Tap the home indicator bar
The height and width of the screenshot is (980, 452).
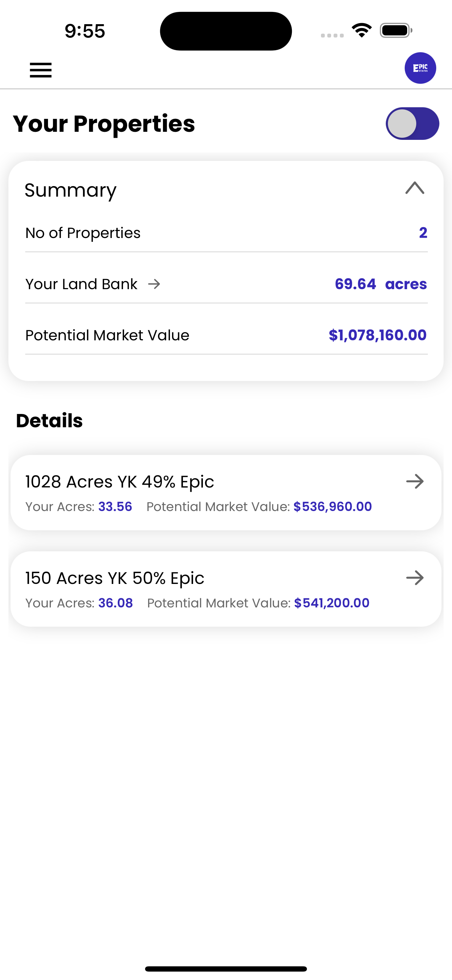point(226,968)
